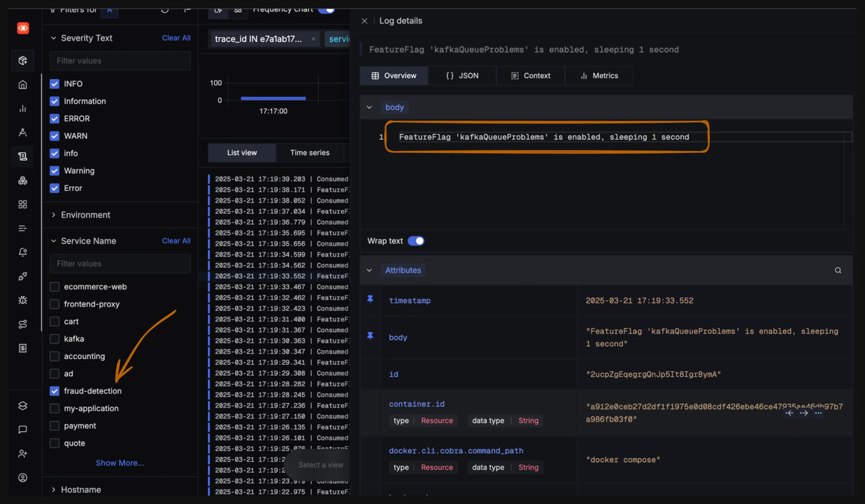Open the user profile circle icon
The width and height of the screenshot is (865, 504).
click(x=23, y=478)
